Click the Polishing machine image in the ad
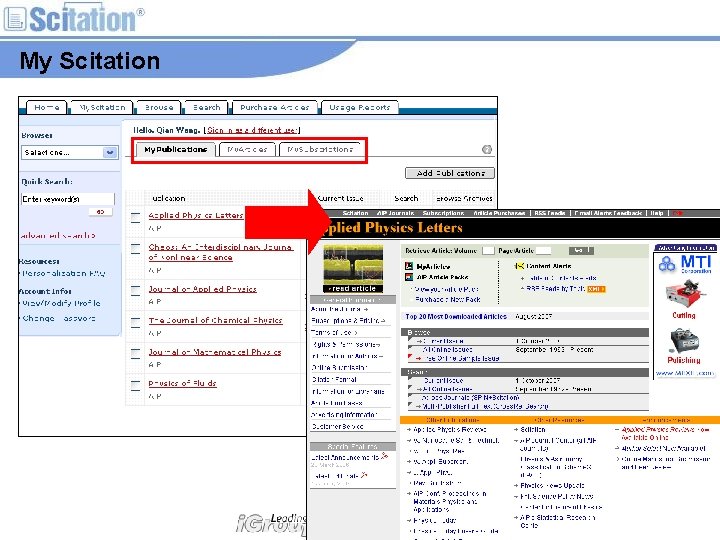This screenshot has width=720, height=540. pos(684,341)
